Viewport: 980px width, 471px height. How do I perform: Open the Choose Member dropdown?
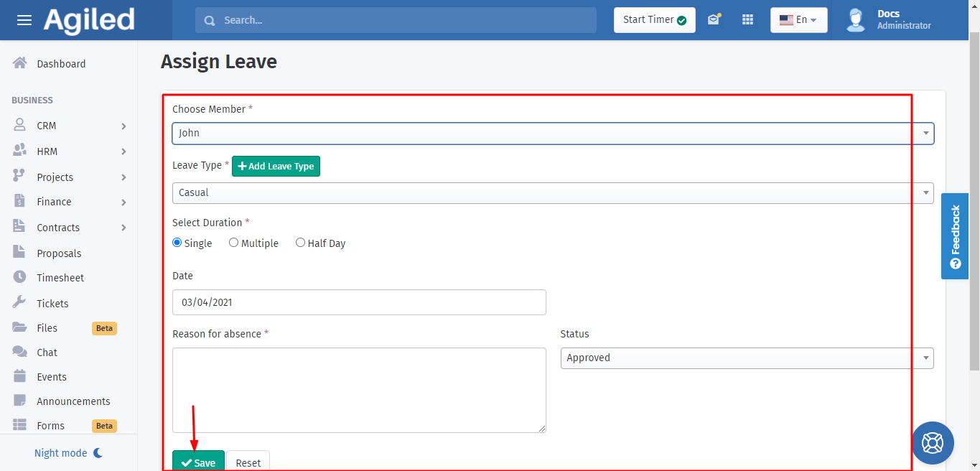pyautogui.click(x=553, y=133)
